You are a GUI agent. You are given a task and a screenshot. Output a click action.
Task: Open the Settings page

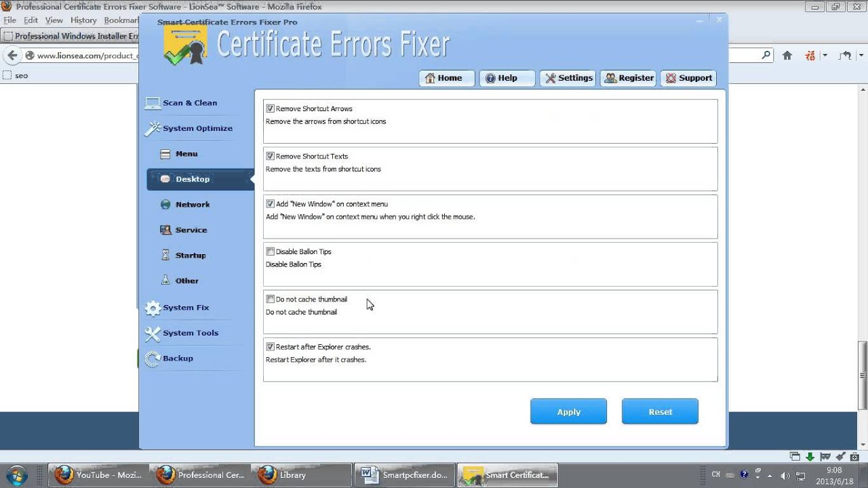click(568, 78)
